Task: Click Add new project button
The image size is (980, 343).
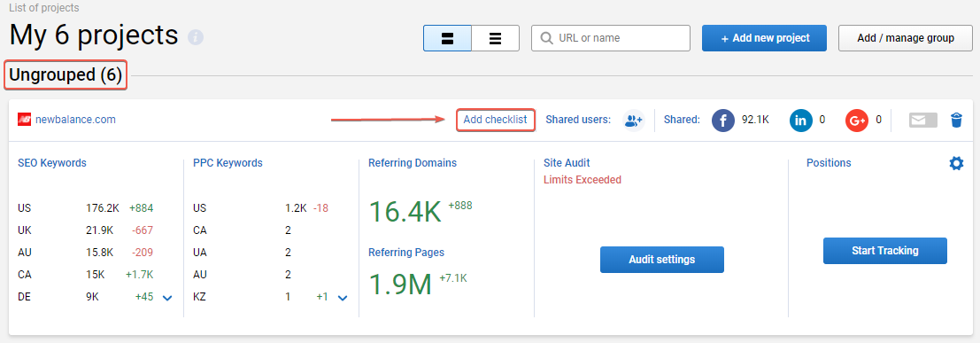Action: pos(764,38)
